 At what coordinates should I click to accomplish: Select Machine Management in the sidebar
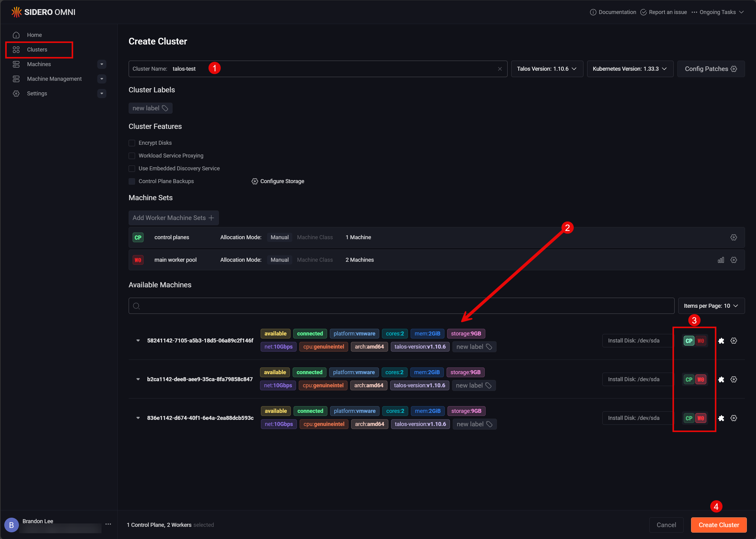(54, 79)
